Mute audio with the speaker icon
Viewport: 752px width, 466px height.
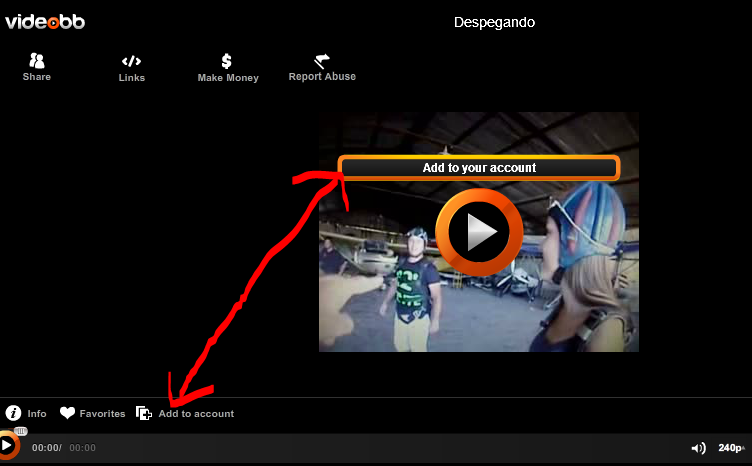(x=698, y=448)
